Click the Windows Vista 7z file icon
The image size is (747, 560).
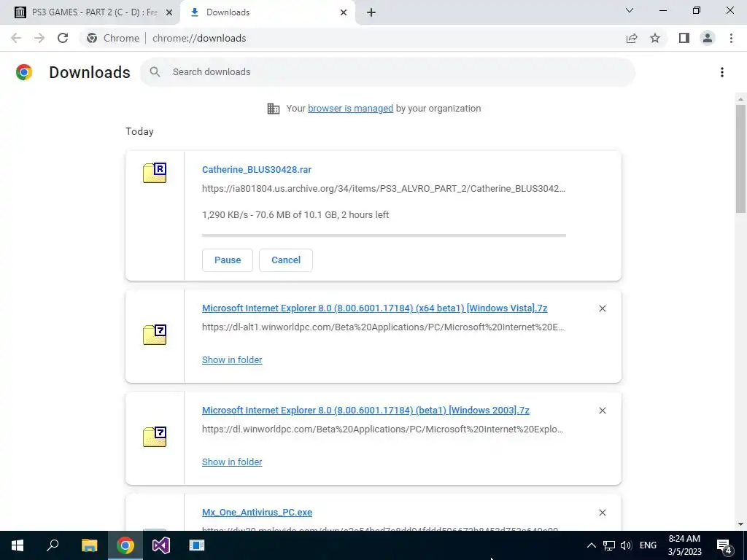click(155, 335)
